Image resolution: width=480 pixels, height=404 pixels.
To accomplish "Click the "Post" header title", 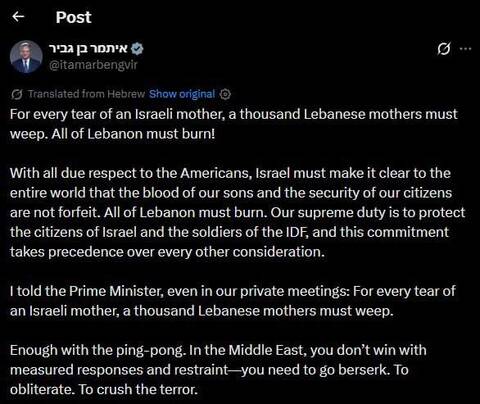I will (73, 17).
